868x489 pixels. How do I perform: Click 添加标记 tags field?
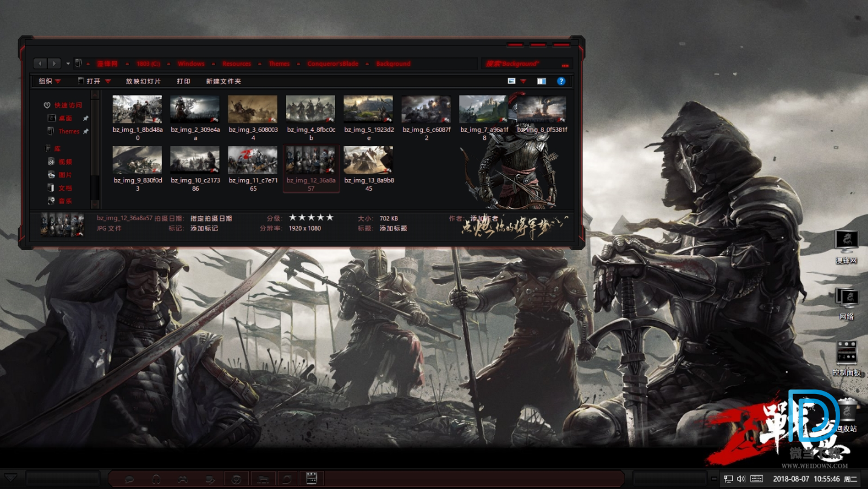click(x=204, y=228)
